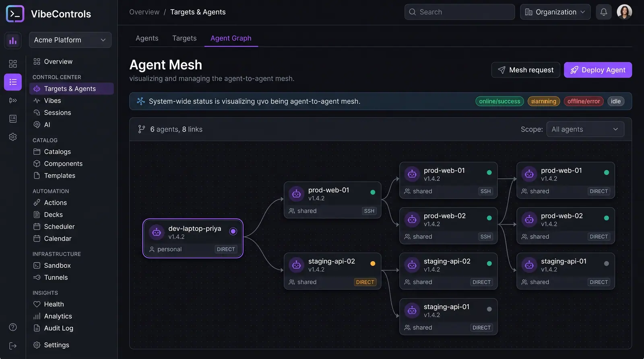Image resolution: width=644 pixels, height=359 pixels.
Task: Click the prod-web-01 node with the DIRECT badge
Action: (x=566, y=181)
